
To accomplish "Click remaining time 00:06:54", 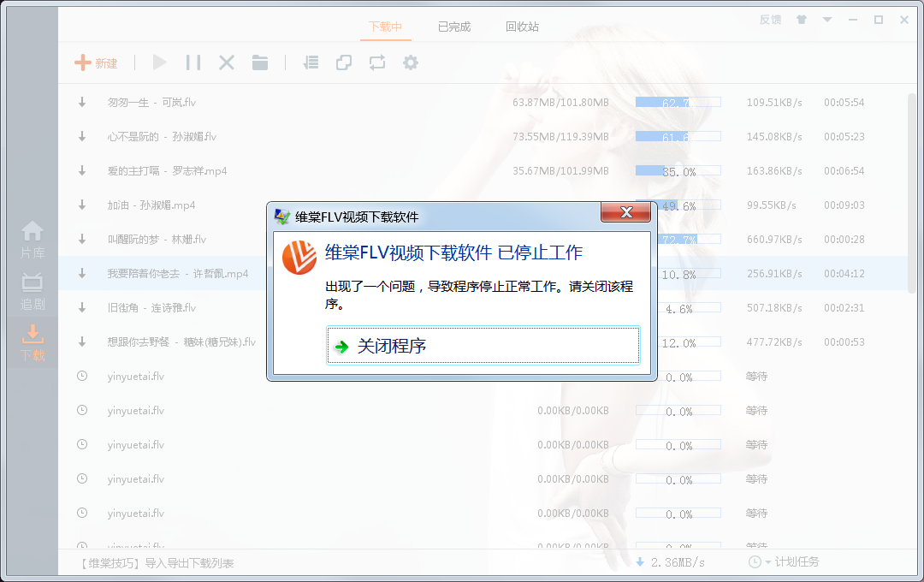I will (844, 171).
